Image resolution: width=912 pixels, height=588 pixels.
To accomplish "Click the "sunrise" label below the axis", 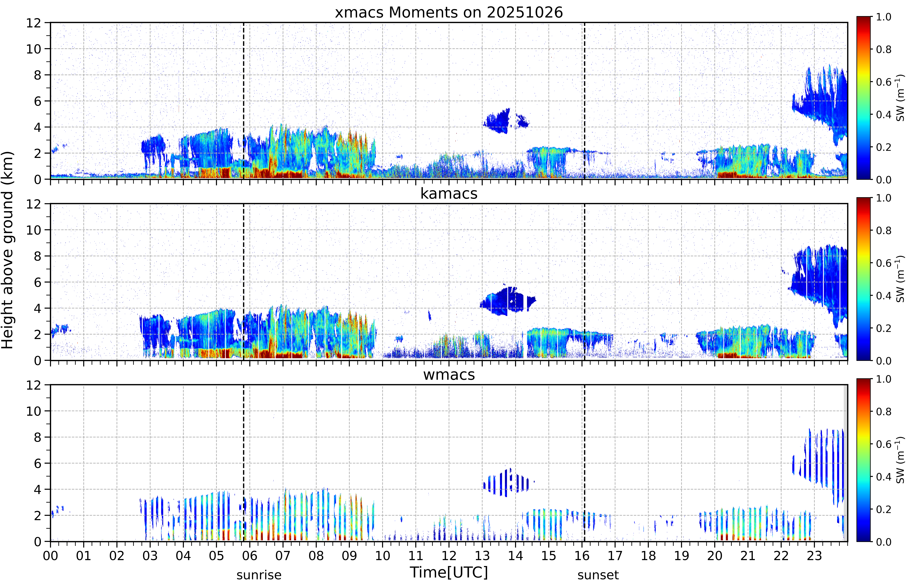I will point(259,575).
